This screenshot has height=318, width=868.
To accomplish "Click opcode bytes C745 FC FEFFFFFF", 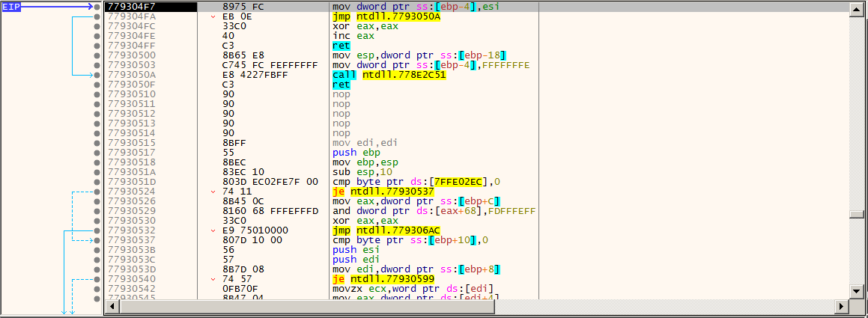I will (270, 64).
